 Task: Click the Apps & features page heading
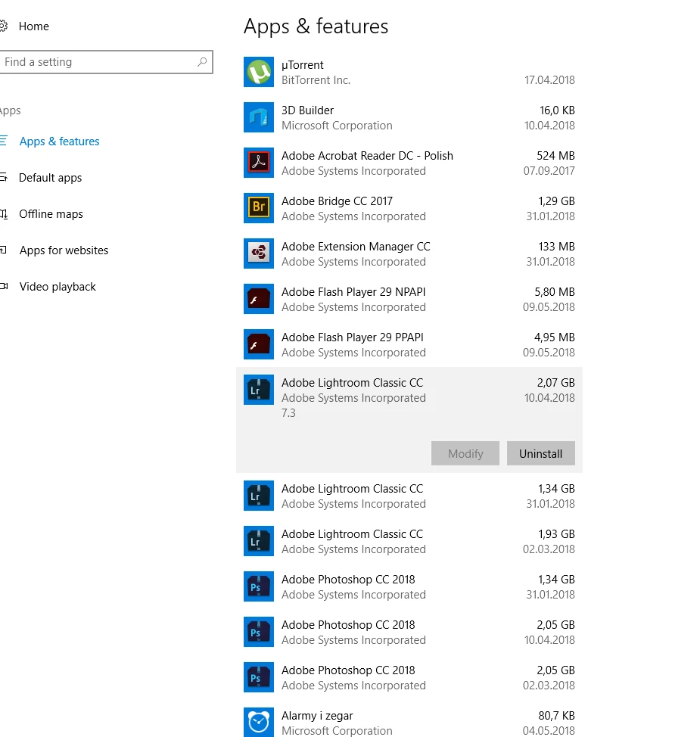[316, 26]
